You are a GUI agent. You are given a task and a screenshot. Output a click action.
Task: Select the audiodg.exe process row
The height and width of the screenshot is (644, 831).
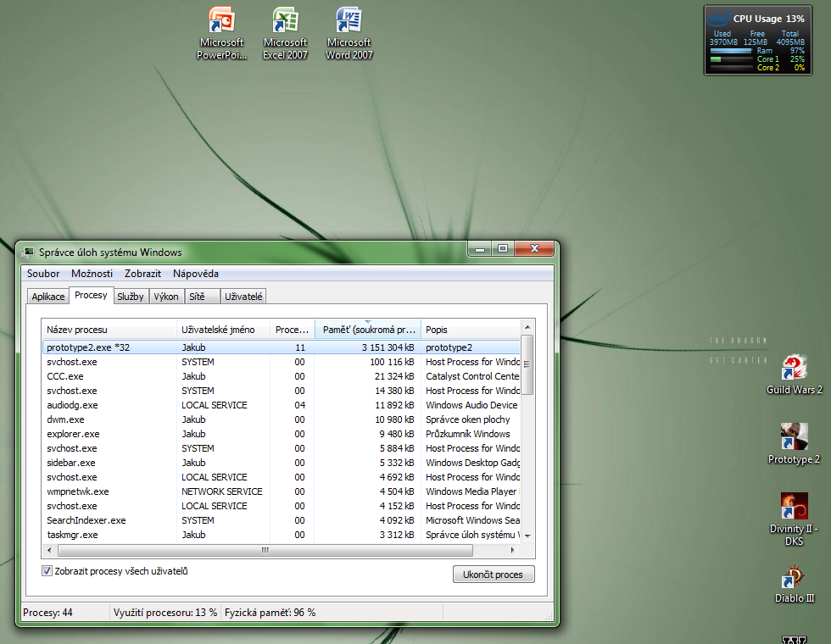coord(281,405)
